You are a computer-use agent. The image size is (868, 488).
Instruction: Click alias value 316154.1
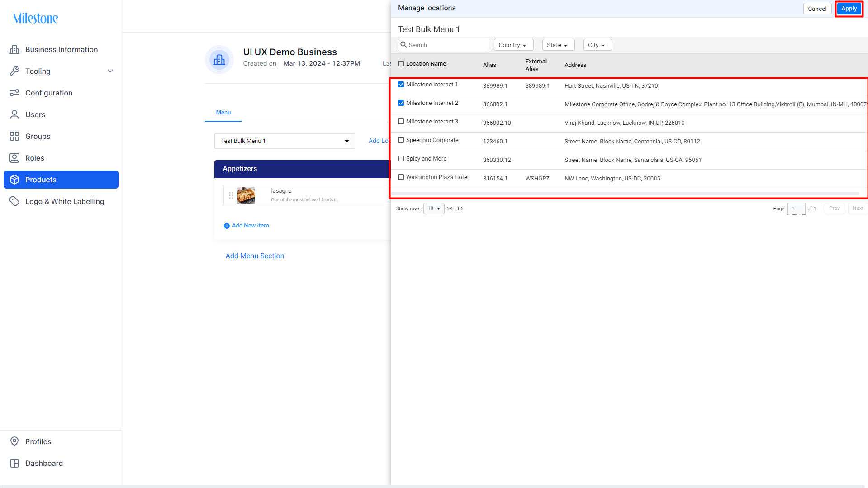[495, 179]
